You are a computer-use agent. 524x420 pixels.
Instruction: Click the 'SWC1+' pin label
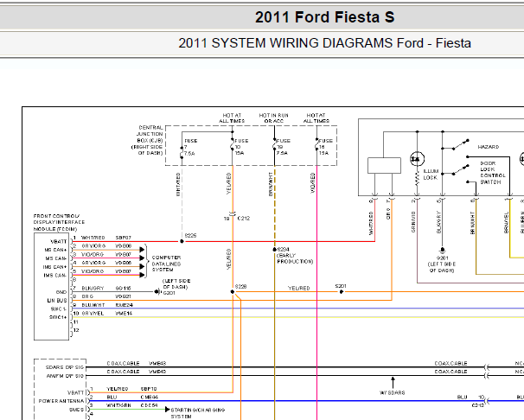tap(58, 317)
